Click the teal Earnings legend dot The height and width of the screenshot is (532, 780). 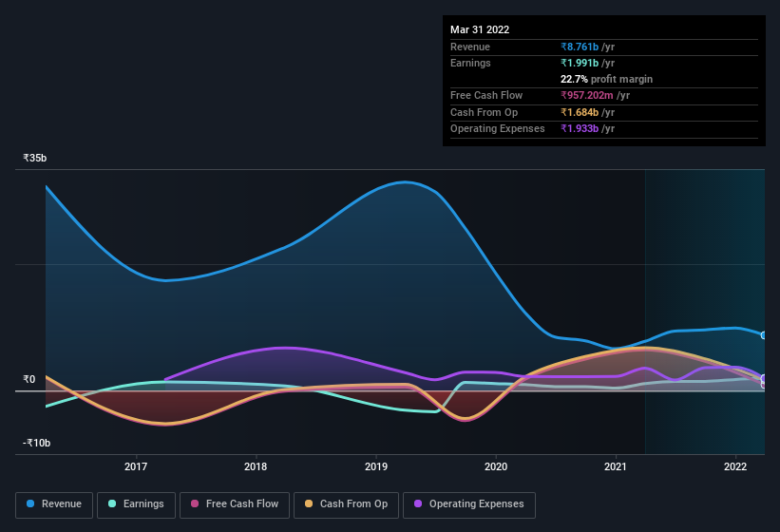112,503
